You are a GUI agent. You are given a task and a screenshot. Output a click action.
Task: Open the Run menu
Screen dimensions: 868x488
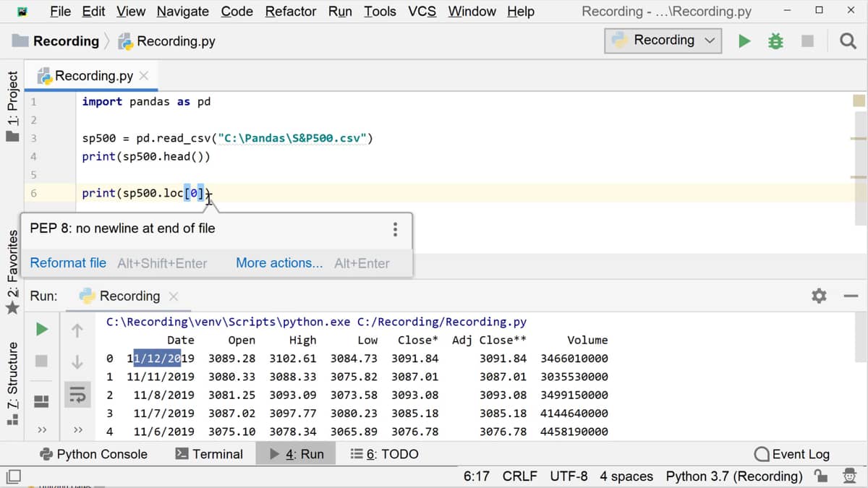[x=340, y=12]
